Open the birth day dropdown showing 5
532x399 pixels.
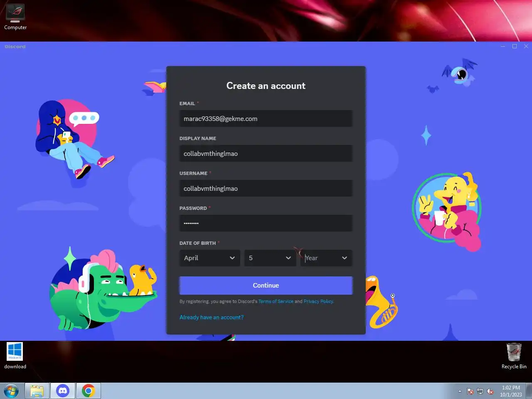tap(270, 258)
